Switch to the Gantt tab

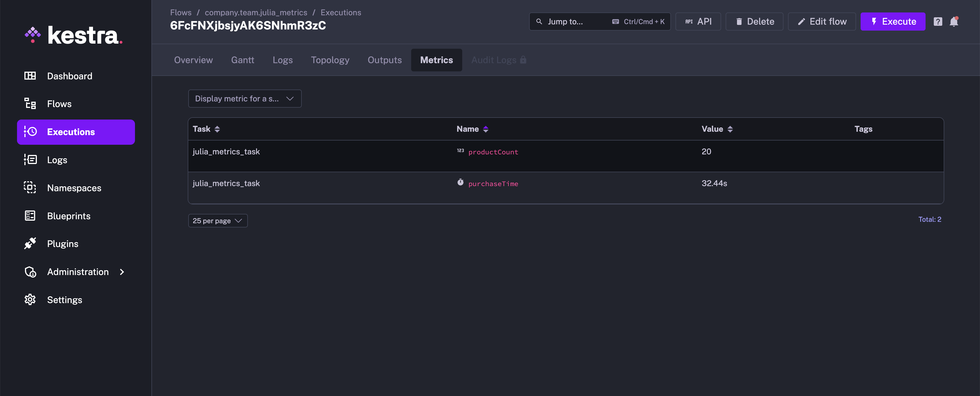[x=242, y=60]
